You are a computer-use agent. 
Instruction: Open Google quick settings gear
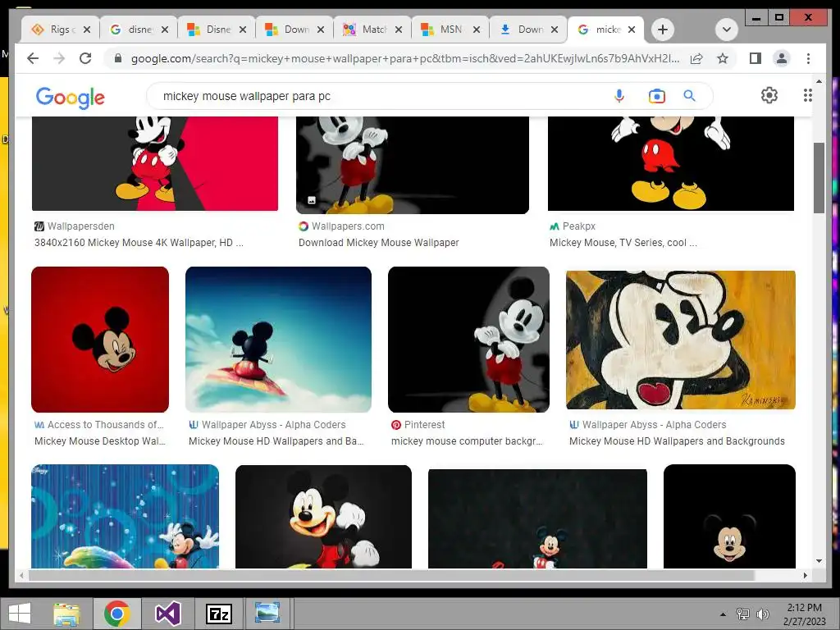[x=769, y=95]
